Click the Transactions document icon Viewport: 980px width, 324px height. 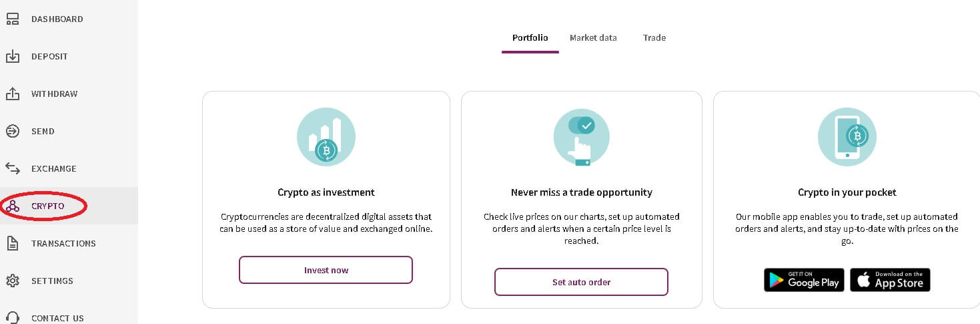coord(12,244)
